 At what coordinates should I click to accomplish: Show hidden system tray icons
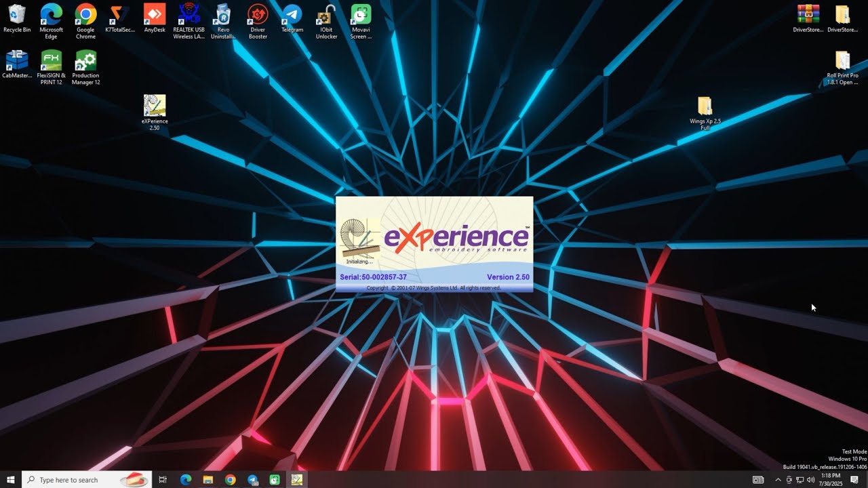click(778, 480)
